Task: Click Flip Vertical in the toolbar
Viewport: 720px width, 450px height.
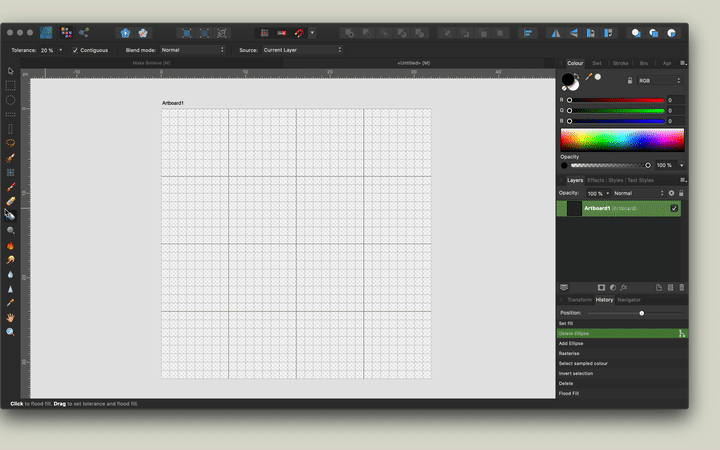Action: tap(574, 33)
